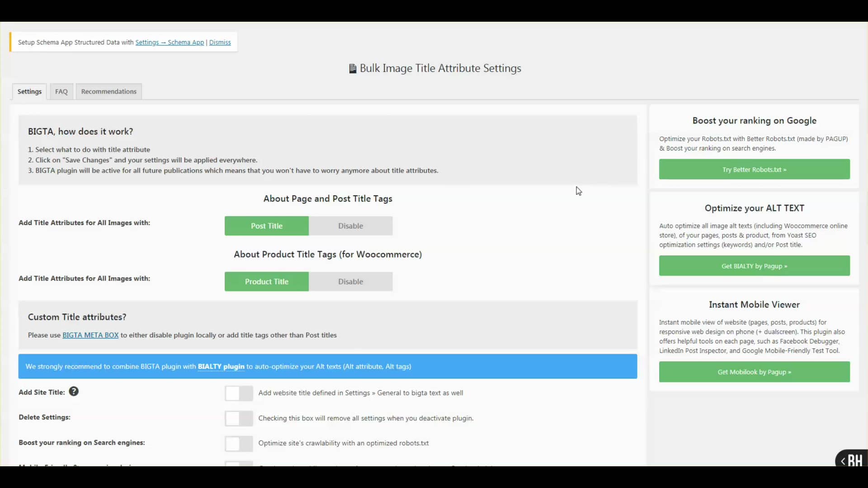Open the help tooltip next to Add Site Title

(x=74, y=391)
